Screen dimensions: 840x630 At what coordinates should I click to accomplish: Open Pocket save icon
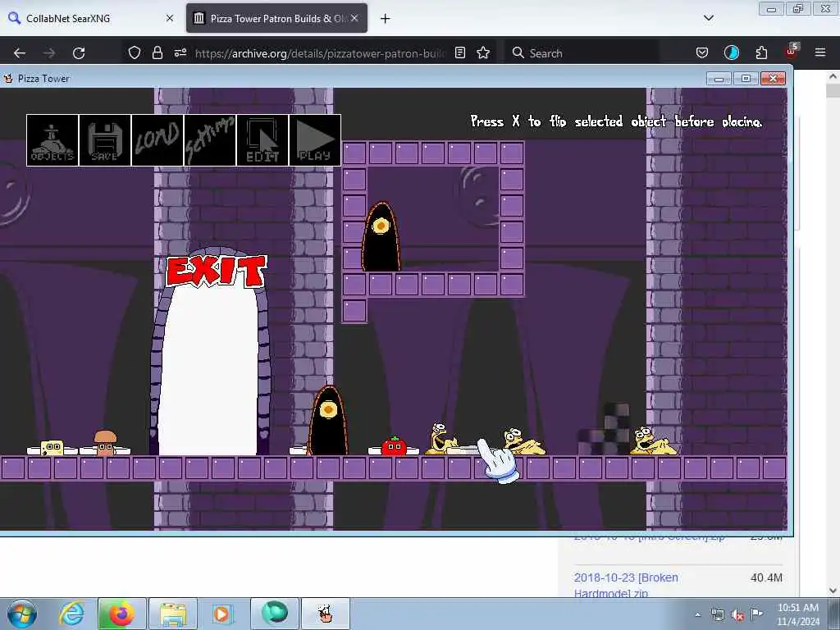pos(702,52)
